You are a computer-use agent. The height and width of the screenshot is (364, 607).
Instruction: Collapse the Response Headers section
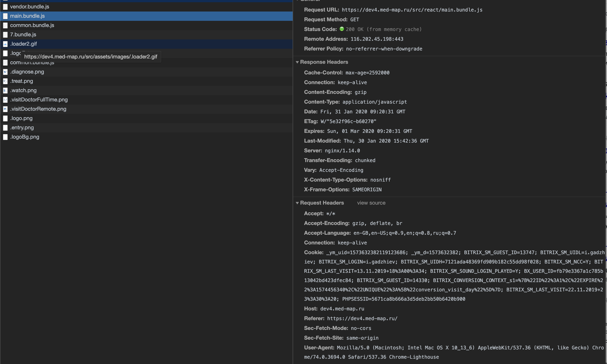[x=297, y=62]
